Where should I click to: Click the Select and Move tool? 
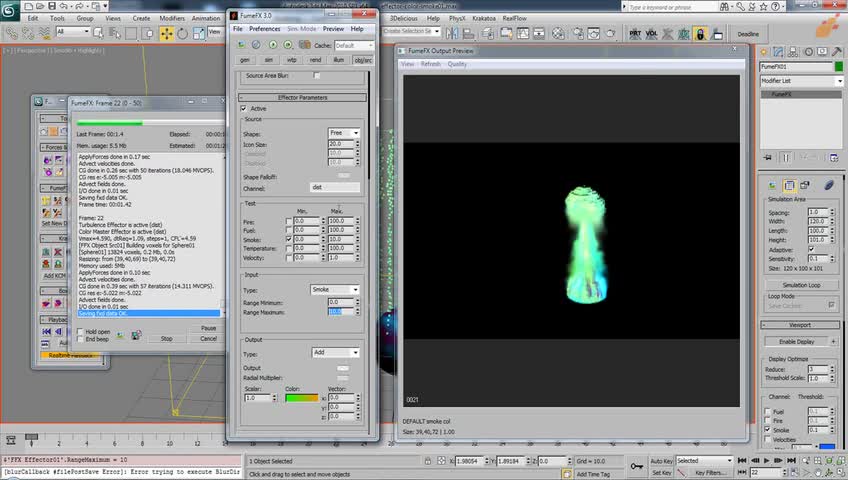point(167,34)
